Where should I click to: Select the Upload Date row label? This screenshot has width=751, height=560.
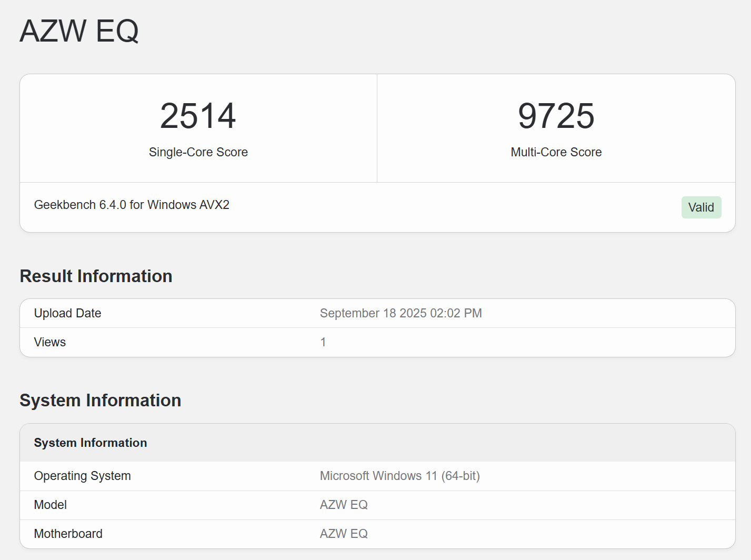(x=67, y=313)
